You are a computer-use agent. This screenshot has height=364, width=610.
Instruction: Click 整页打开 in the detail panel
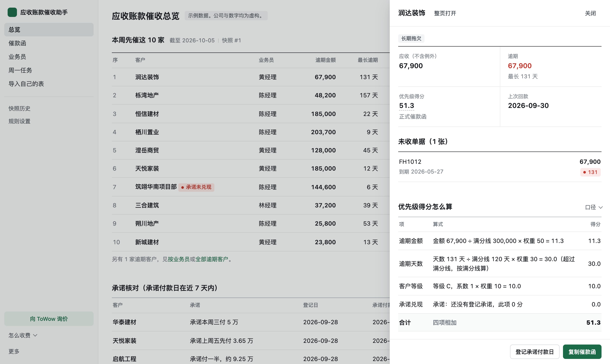[445, 13]
